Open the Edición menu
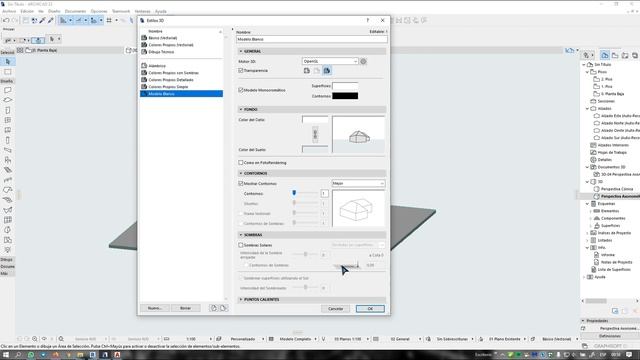This screenshot has width=640, height=360. click(27, 11)
